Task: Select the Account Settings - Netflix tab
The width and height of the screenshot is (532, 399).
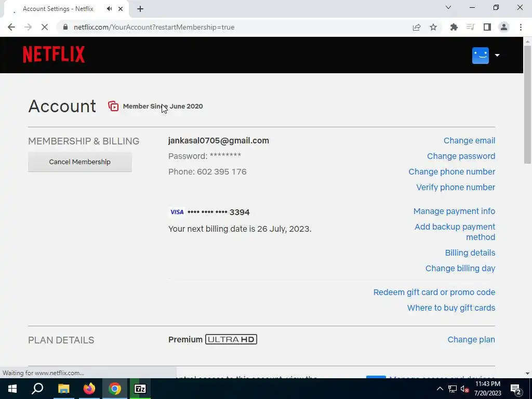Action: click(66, 9)
